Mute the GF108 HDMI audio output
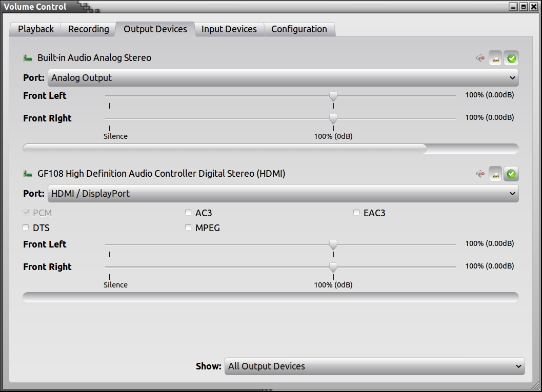 point(480,174)
